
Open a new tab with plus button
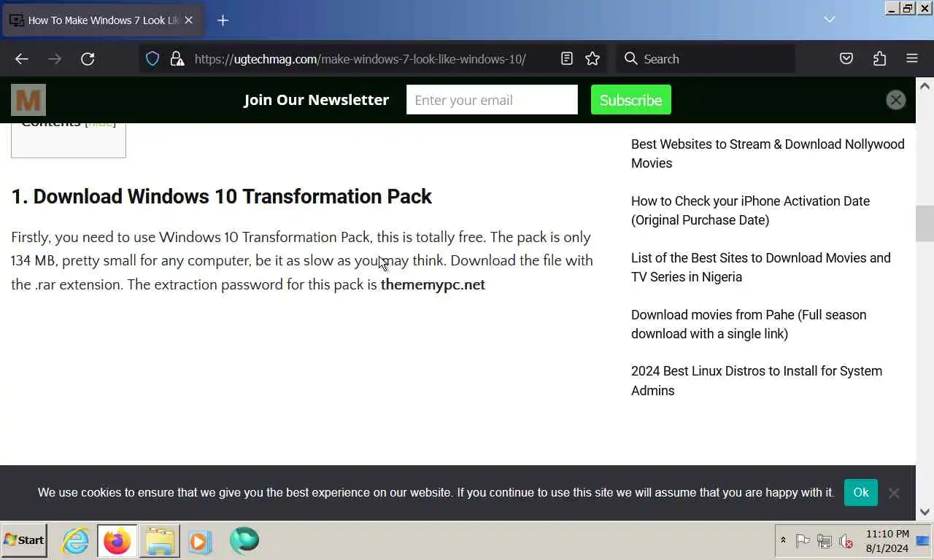coord(223,20)
